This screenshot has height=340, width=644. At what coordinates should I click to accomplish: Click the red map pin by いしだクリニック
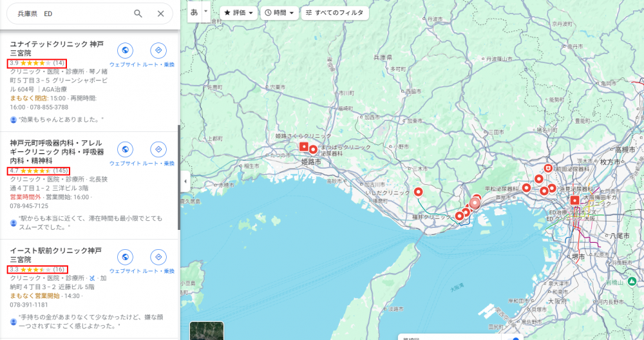[x=418, y=192]
